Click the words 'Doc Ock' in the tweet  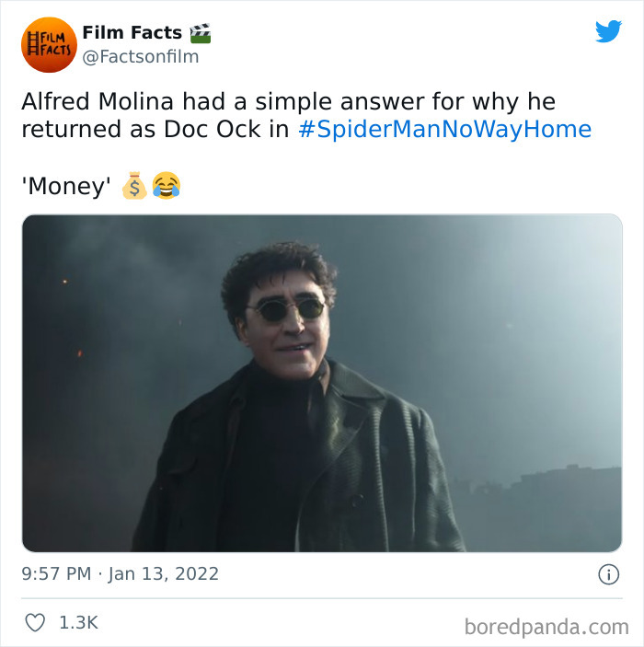(x=213, y=129)
